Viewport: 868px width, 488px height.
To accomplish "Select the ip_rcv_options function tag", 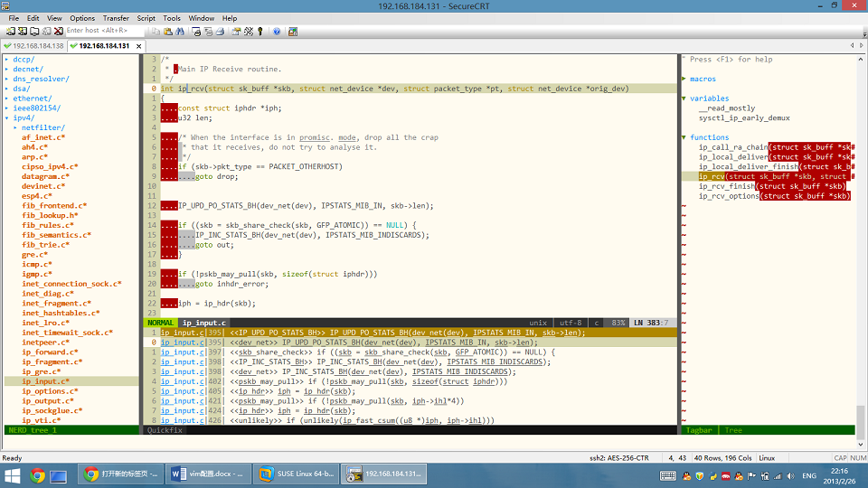I will pyautogui.click(x=729, y=196).
